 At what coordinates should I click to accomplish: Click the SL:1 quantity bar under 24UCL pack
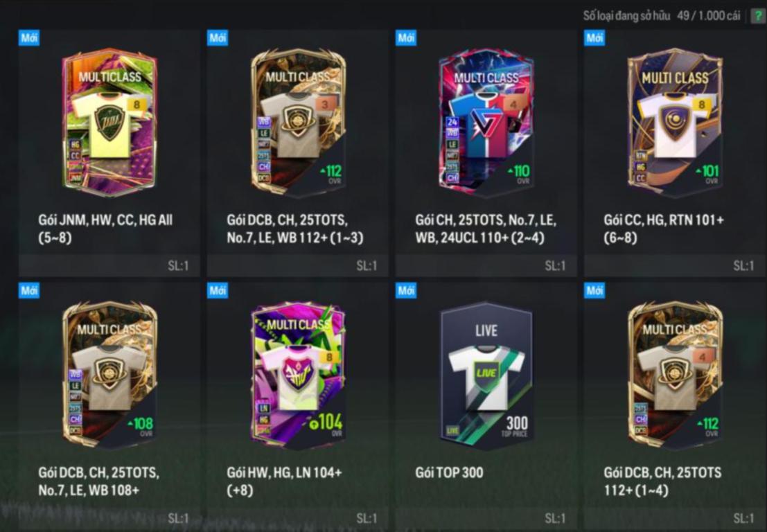coord(486,266)
